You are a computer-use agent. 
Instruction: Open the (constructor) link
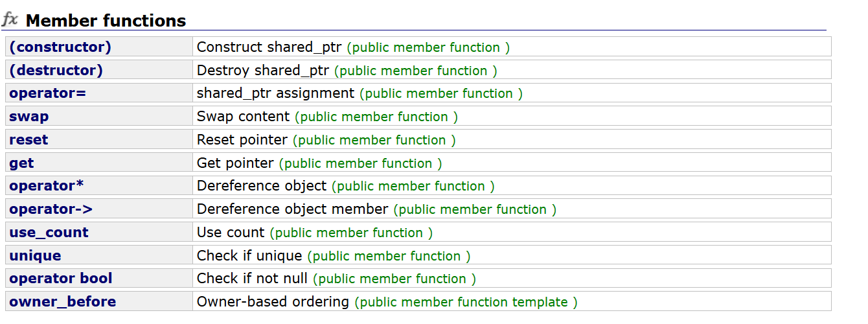point(60,47)
